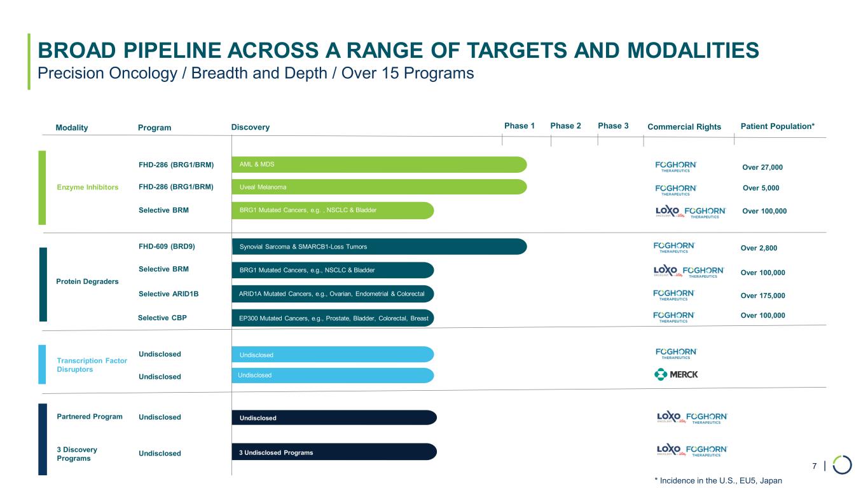Select the Synovial Sarcoma & SMARCB1-Loss Tumors bar
868x488 pixels.
[x=378, y=247]
